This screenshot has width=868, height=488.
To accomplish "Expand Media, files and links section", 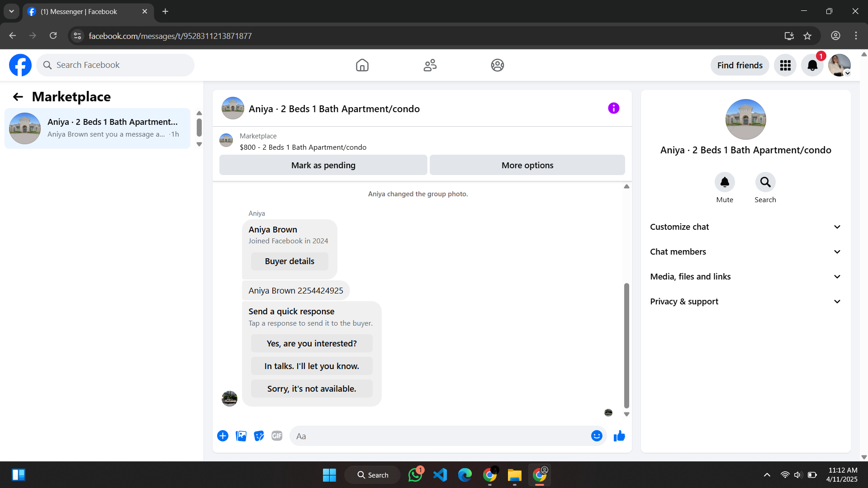I will (x=745, y=277).
